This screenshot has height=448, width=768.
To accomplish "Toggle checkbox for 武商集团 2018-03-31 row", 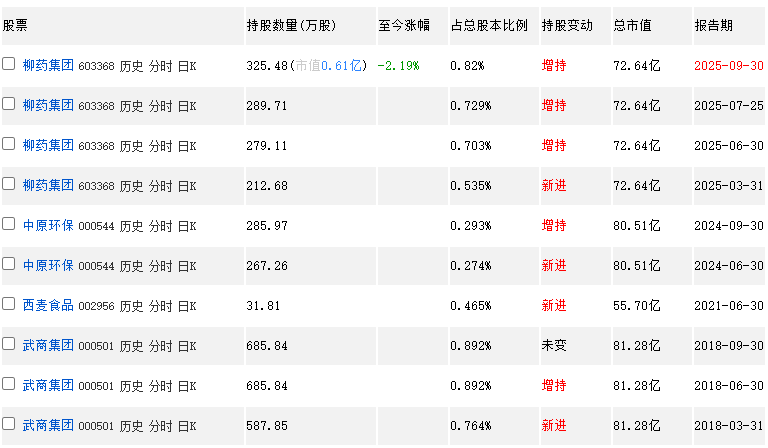I will click(x=8, y=424).
